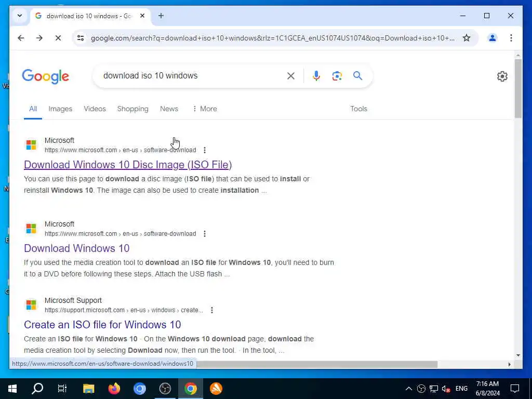Click the muted volume tray icon
The height and width of the screenshot is (399, 532).
pyautogui.click(x=446, y=389)
